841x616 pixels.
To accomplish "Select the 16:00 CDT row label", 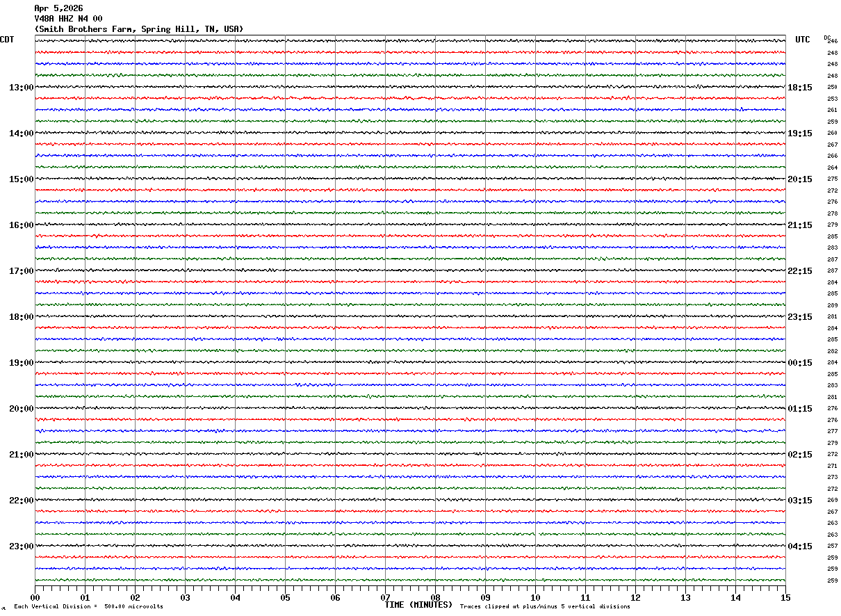I will click(22, 225).
